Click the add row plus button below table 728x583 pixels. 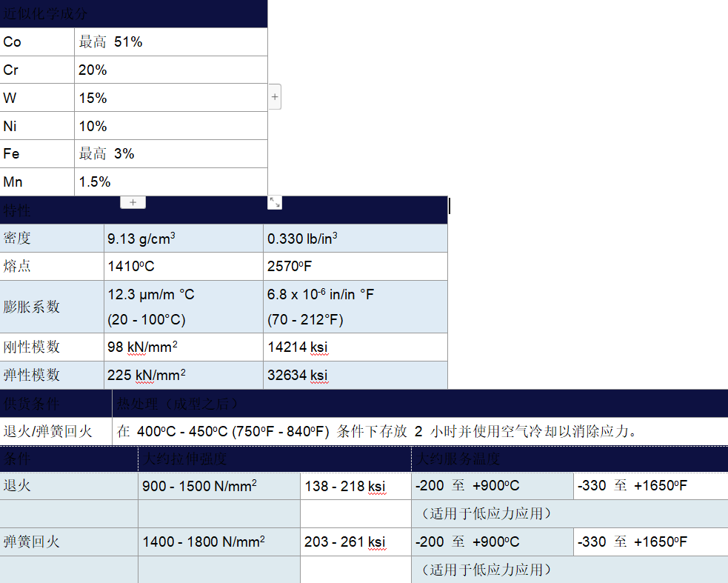point(133,202)
